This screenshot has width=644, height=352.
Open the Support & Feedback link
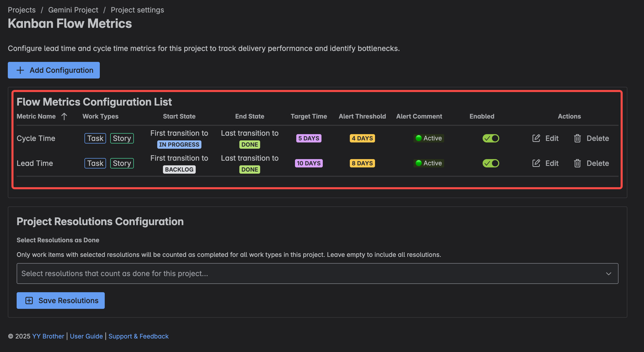point(139,336)
